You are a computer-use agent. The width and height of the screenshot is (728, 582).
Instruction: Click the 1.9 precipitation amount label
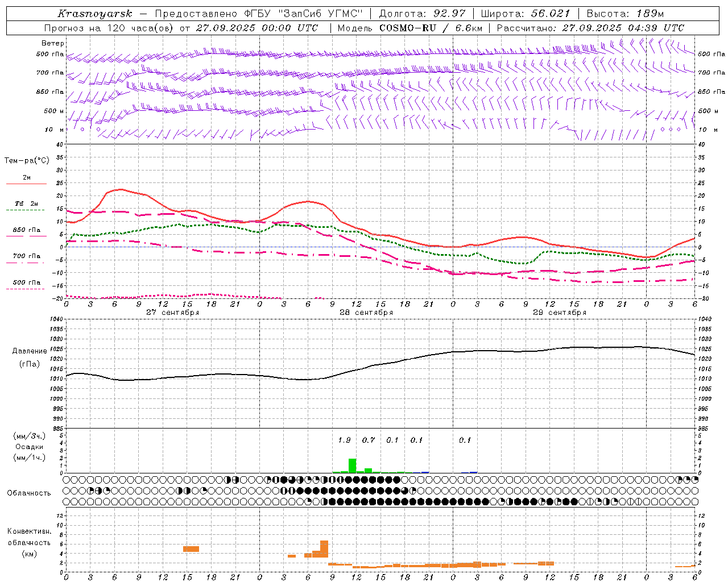tap(344, 440)
